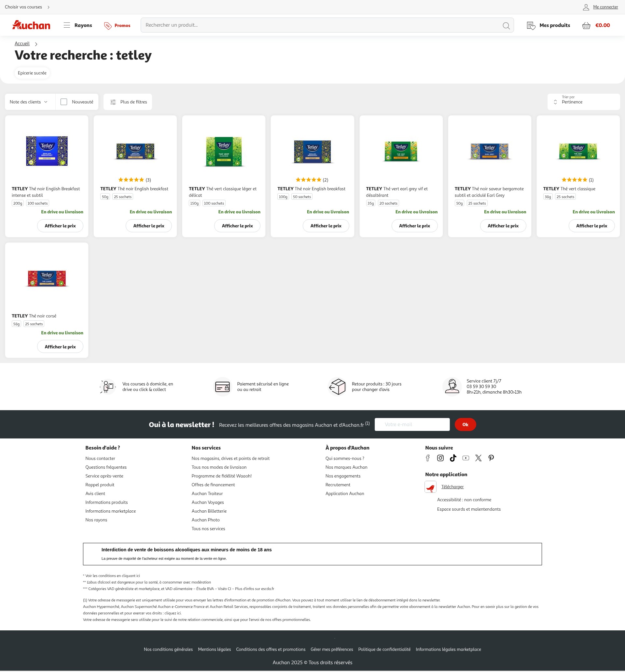Open Gérer mes préférences footer link
Image resolution: width=625 pixels, height=672 pixels.
point(331,649)
